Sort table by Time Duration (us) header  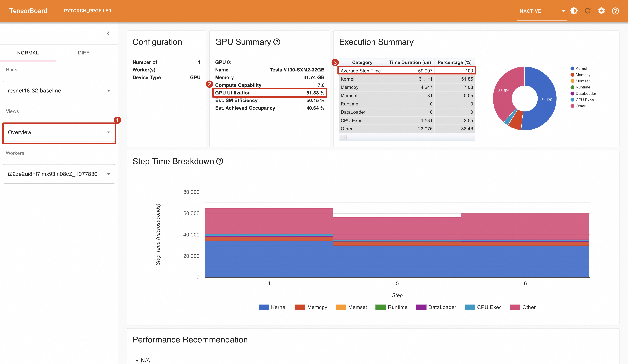click(x=410, y=62)
